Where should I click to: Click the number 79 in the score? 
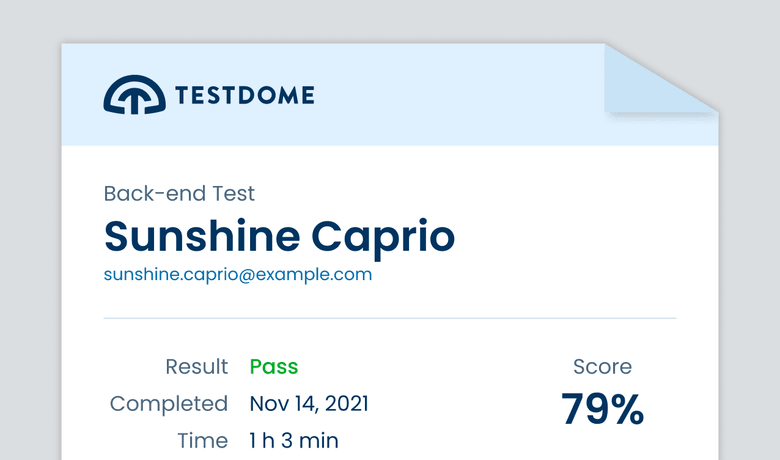click(584, 409)
